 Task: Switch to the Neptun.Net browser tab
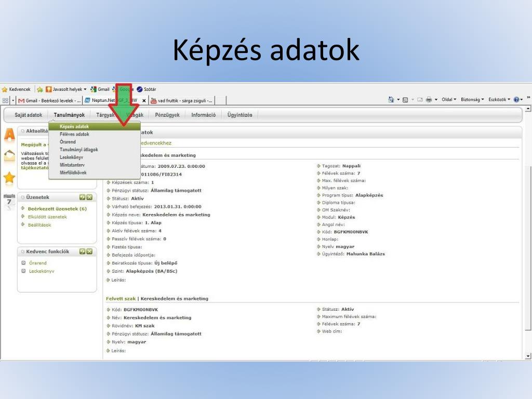tap(112, 100)
